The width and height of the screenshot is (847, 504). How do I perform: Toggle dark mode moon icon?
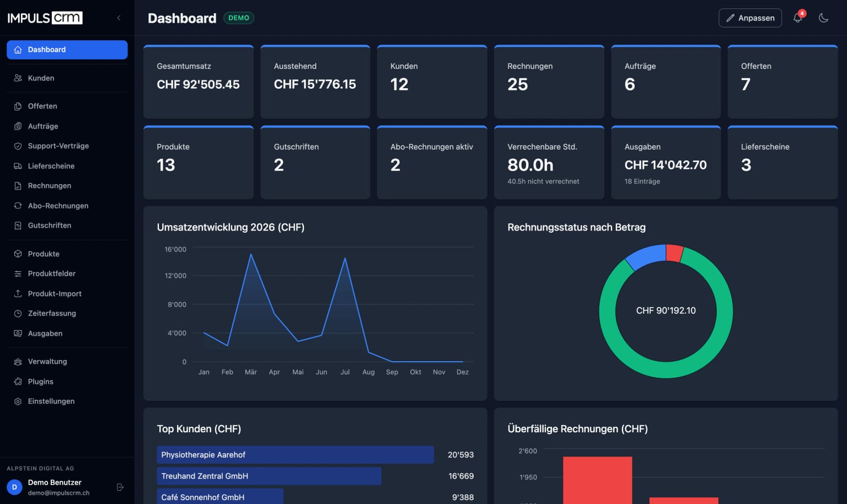tap(823, 18)
